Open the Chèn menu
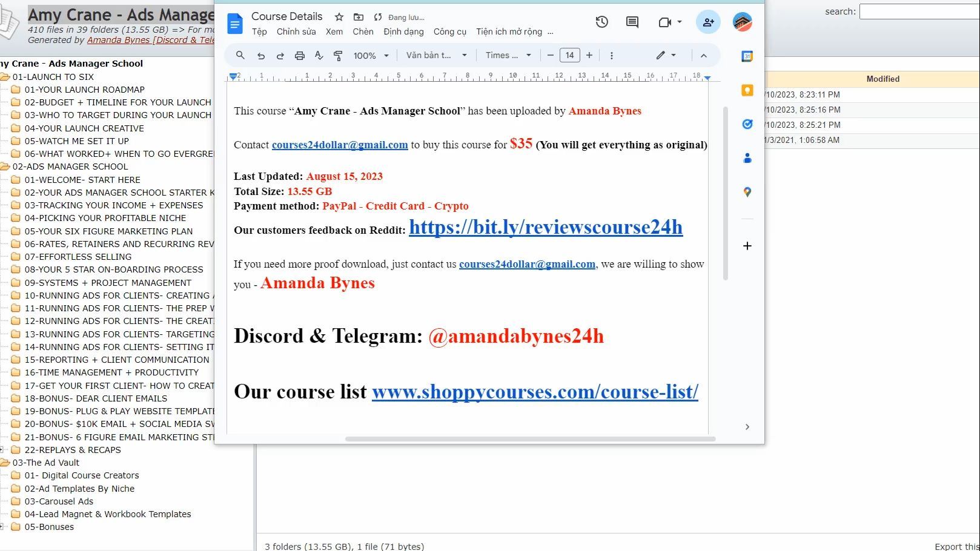This screenshot has height=551, width=980. (x=363, y=31)
